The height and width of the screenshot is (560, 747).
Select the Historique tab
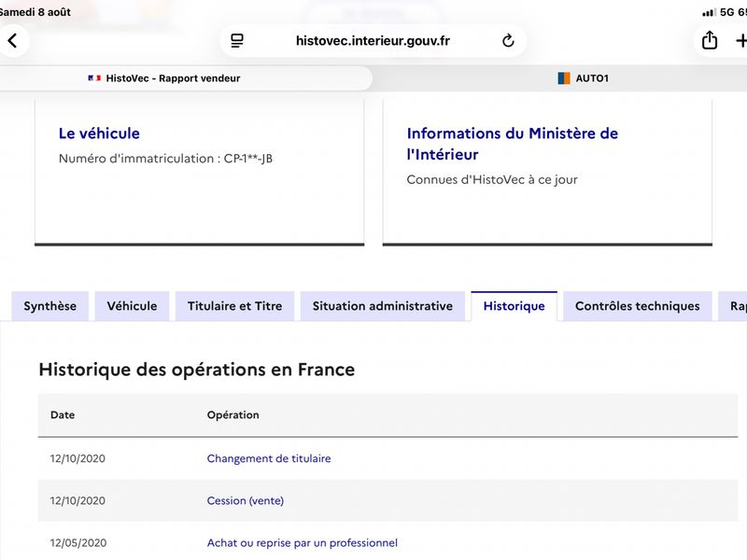(x=514, y=306)
